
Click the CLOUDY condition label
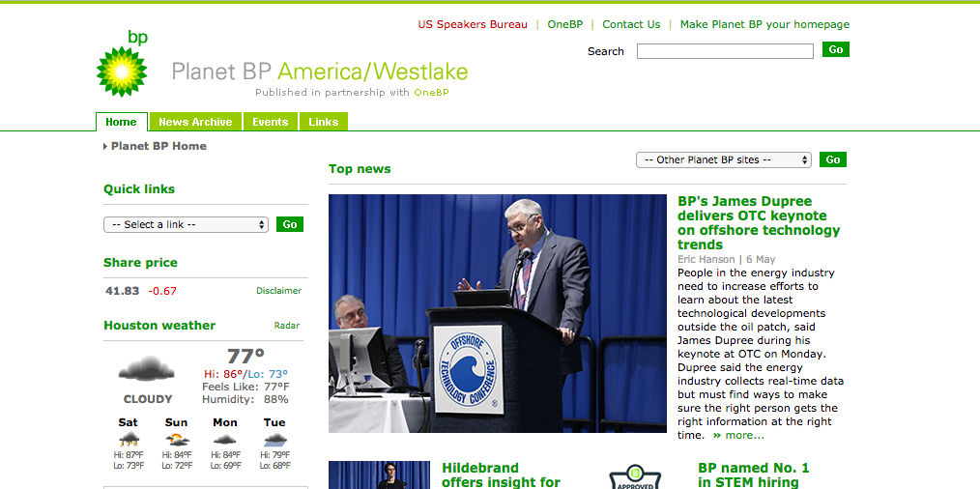[148, 399]
